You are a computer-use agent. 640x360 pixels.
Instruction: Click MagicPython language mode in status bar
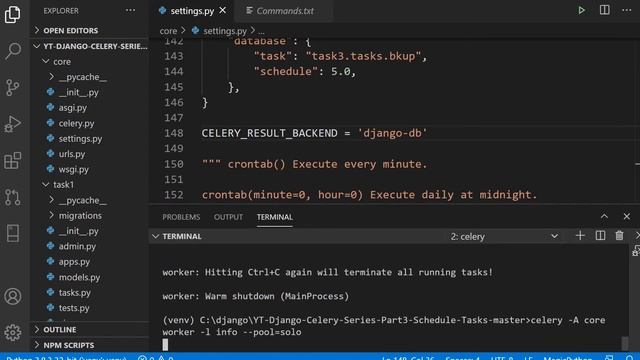(x=567, y=358)
